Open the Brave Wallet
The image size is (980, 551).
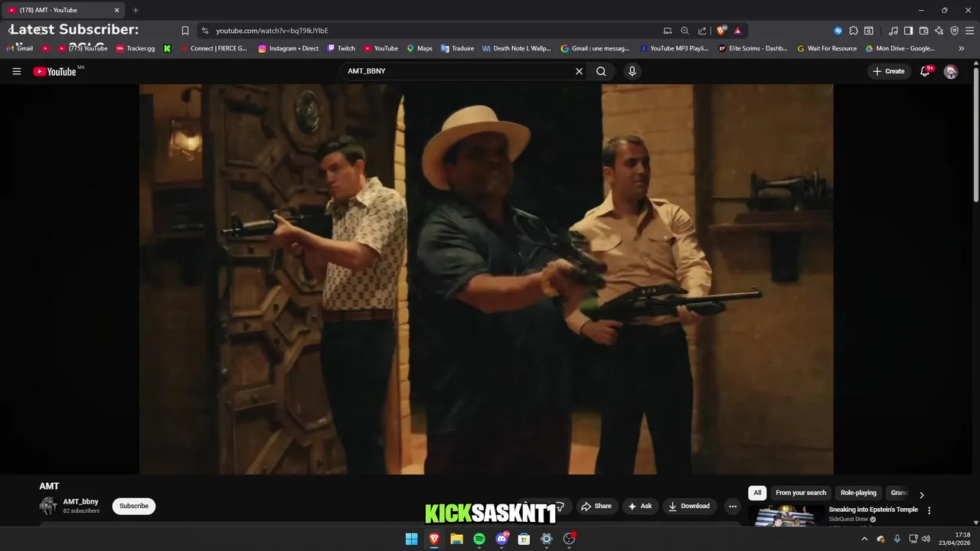(923, 31)
